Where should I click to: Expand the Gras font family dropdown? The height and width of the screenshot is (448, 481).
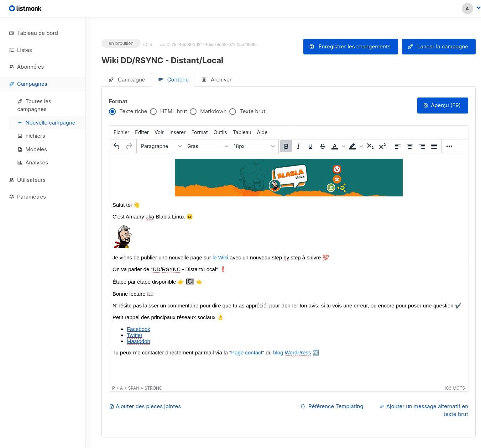(207, 146)
